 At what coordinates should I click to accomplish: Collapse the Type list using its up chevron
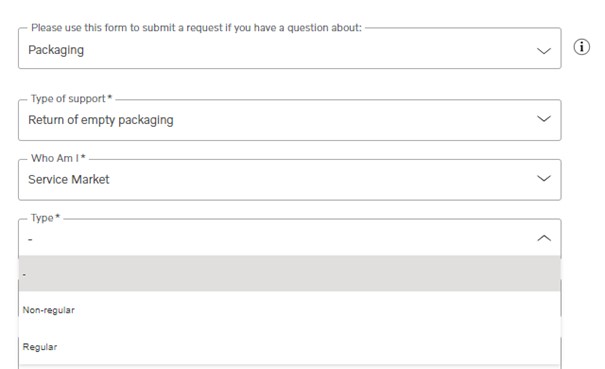[x=544, y=238]
